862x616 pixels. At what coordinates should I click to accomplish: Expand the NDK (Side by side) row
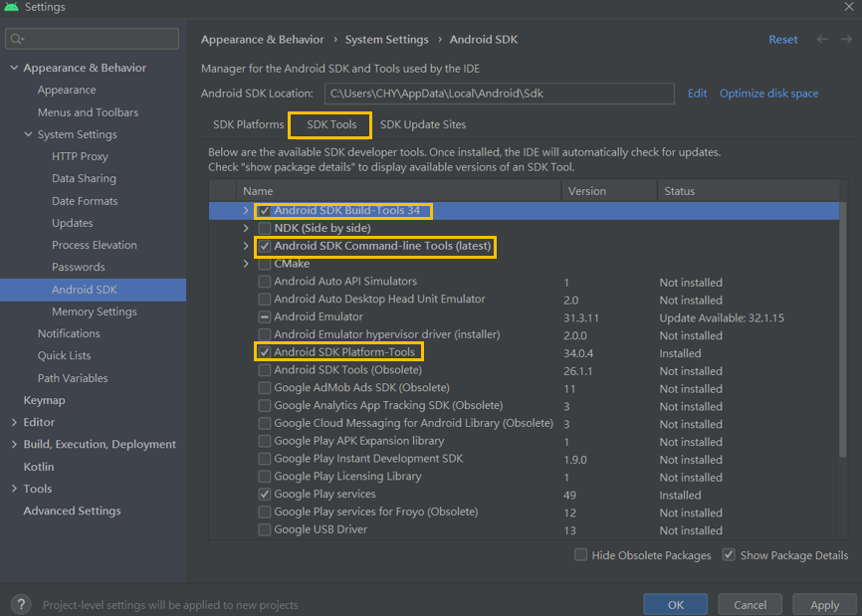click(246, 228)
